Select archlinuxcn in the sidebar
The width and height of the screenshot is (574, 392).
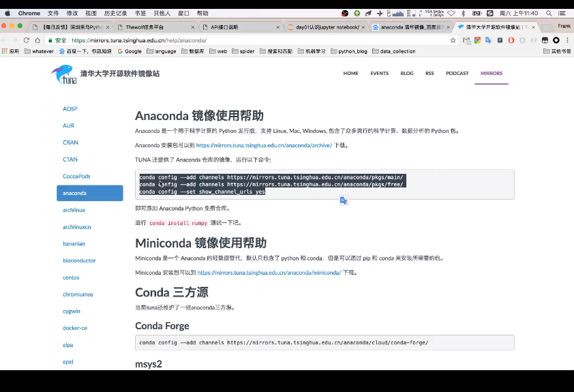(x=76, y=227)
